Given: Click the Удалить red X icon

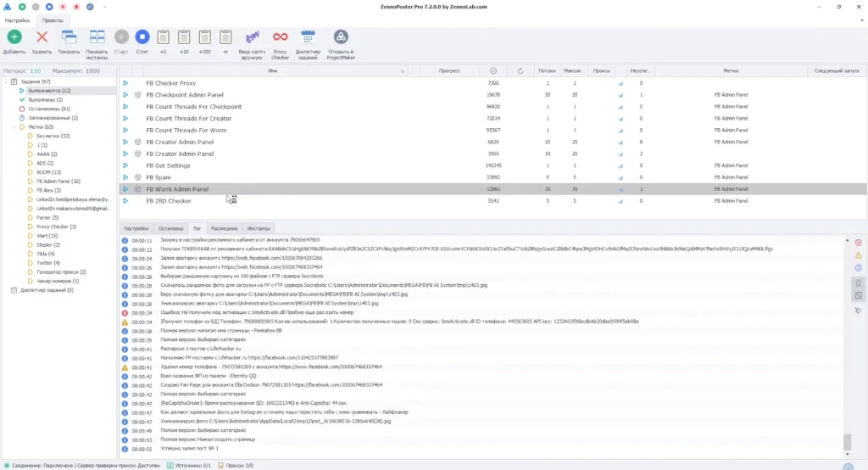Looking at the screenshot, I should point(42,36).
